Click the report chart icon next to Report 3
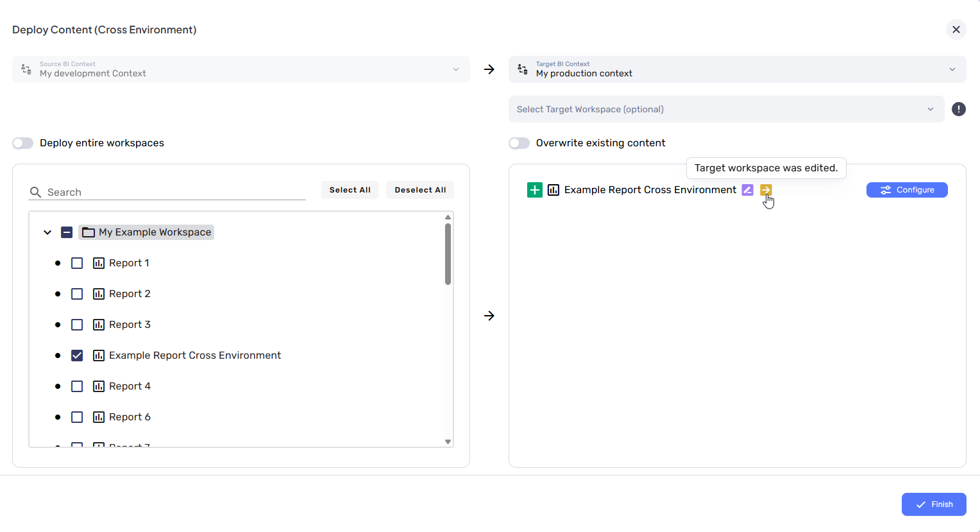Screen dimensions: 980x532 (x=99, y=325)
